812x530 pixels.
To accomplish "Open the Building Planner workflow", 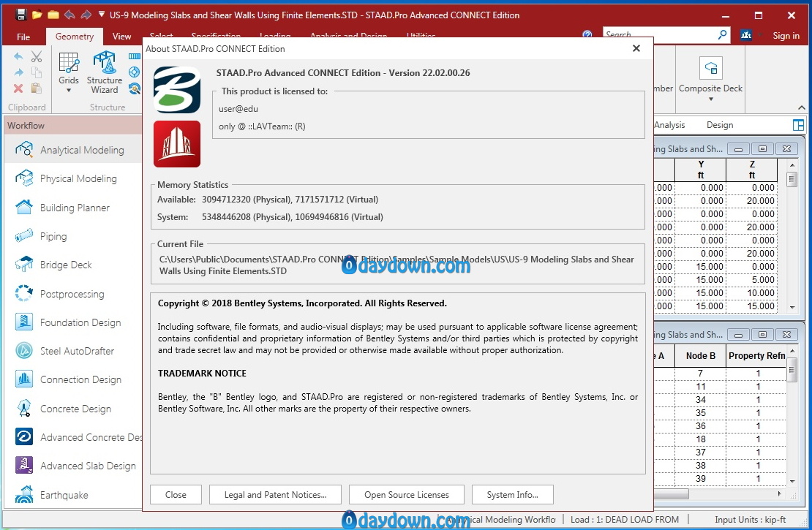I will 72,208.
